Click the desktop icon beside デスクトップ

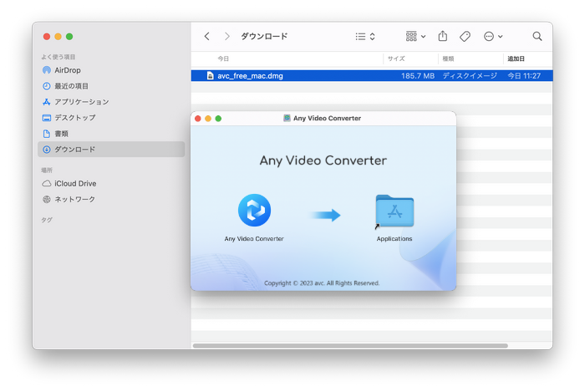coord(47,118)
